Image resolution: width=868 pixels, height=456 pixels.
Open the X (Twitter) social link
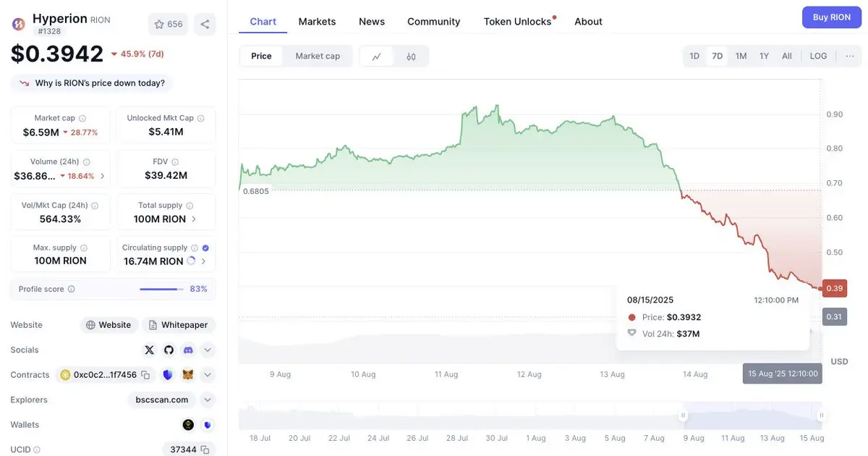point(149,350)
